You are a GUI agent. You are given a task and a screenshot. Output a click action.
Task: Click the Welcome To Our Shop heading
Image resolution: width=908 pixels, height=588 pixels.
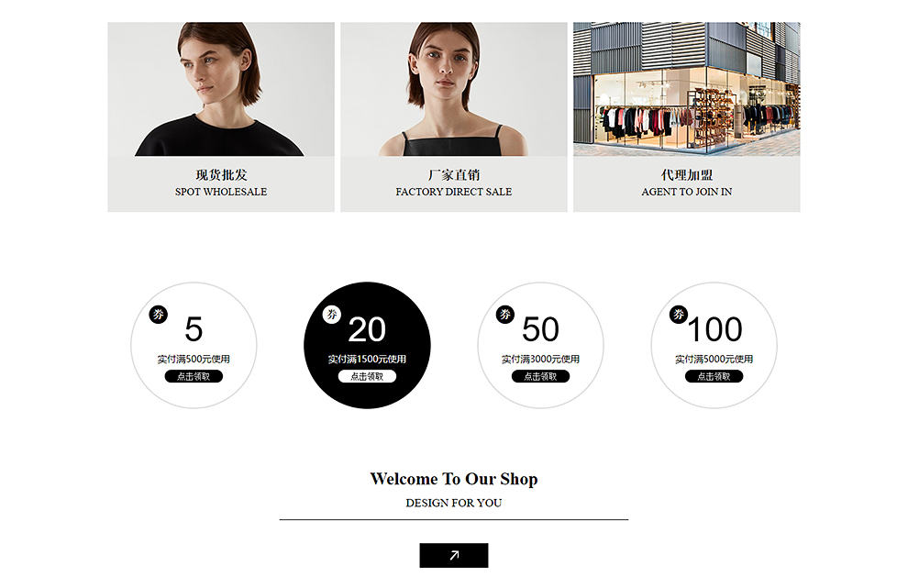pyautogui.click(x=454, y=479)
